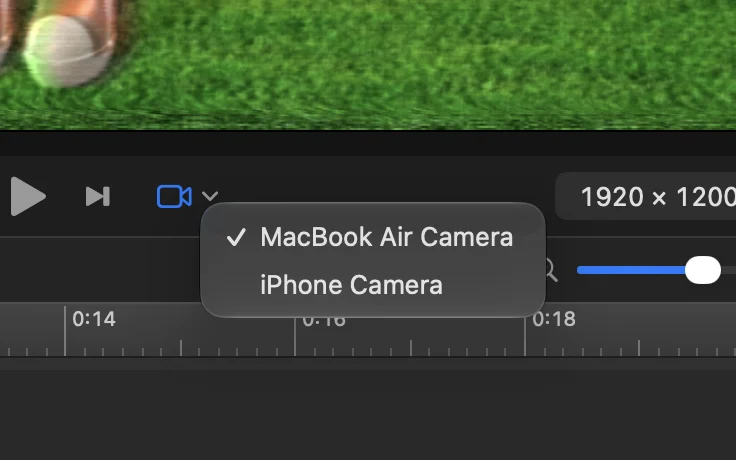The height and width of the screenshot is (460, 736).
Task: Click the magnifier icon beside the zoom slider
Action: [551, 271]
